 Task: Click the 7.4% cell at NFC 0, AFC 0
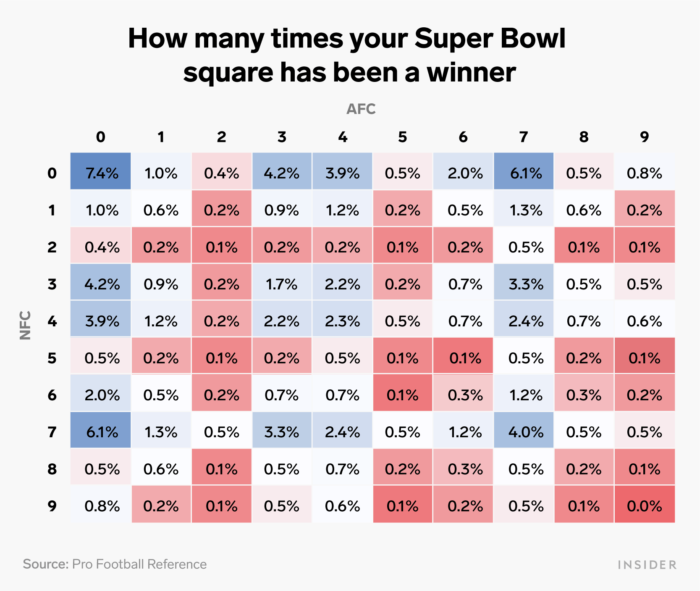pyautogui.click(x=101, y=173)
